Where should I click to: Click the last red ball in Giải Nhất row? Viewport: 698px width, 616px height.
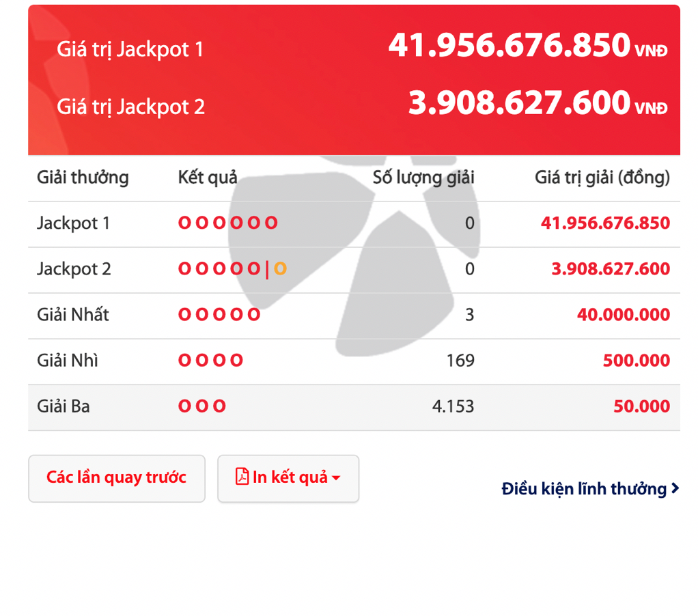pos(254,315)
